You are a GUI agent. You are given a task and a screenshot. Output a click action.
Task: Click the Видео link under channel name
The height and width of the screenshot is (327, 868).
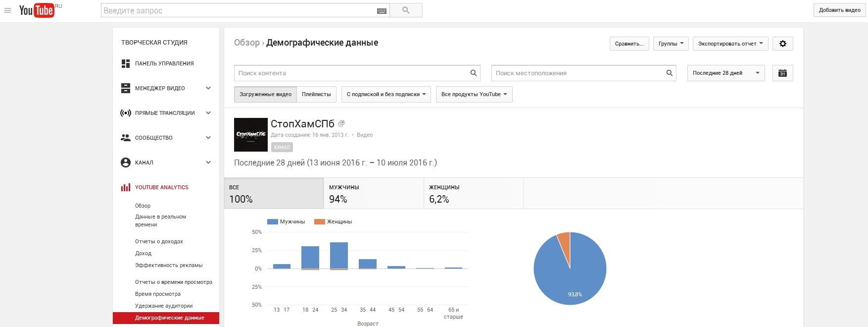[365, 135]
